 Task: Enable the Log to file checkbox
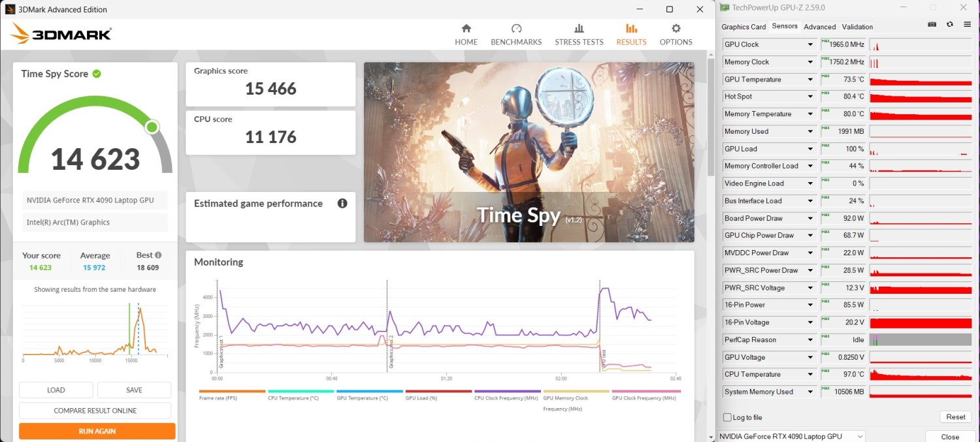pos(727,417)
